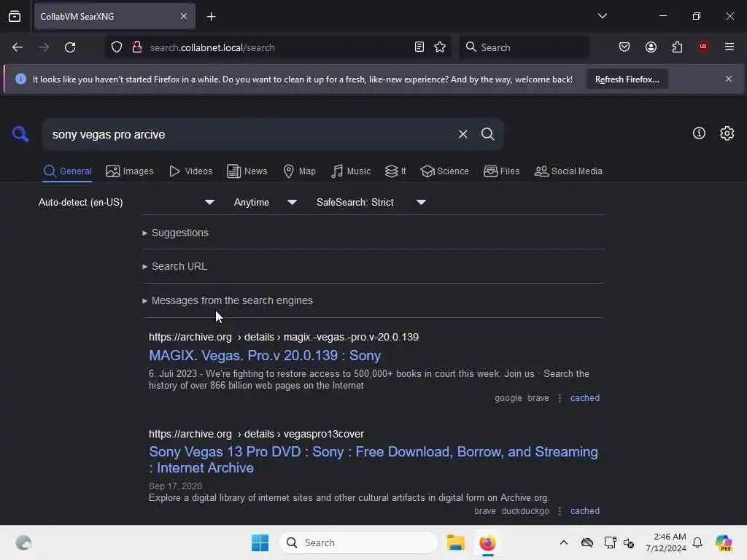
Task: Submit search with magnifier button
Action: [487, 134]
